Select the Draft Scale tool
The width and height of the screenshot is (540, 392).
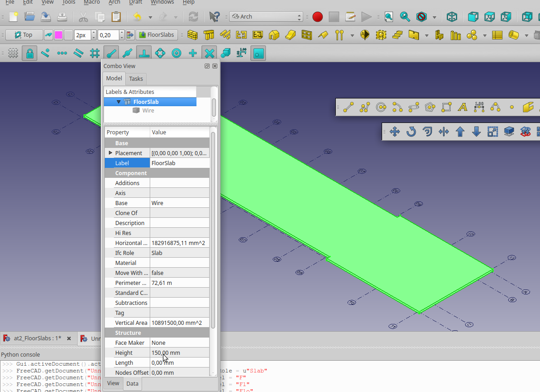[x=493, y=132]
